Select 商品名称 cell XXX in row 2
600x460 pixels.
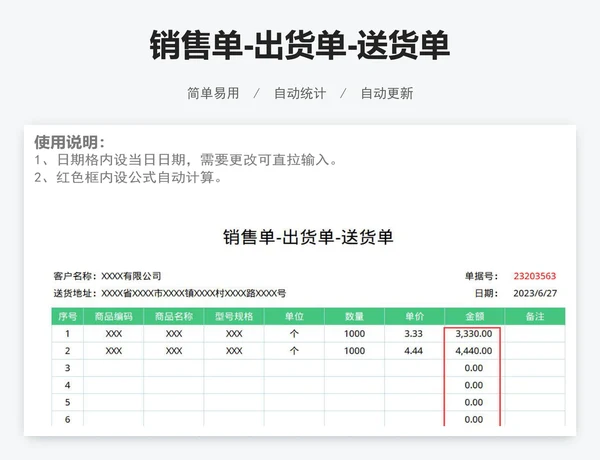tap(174, 351)
